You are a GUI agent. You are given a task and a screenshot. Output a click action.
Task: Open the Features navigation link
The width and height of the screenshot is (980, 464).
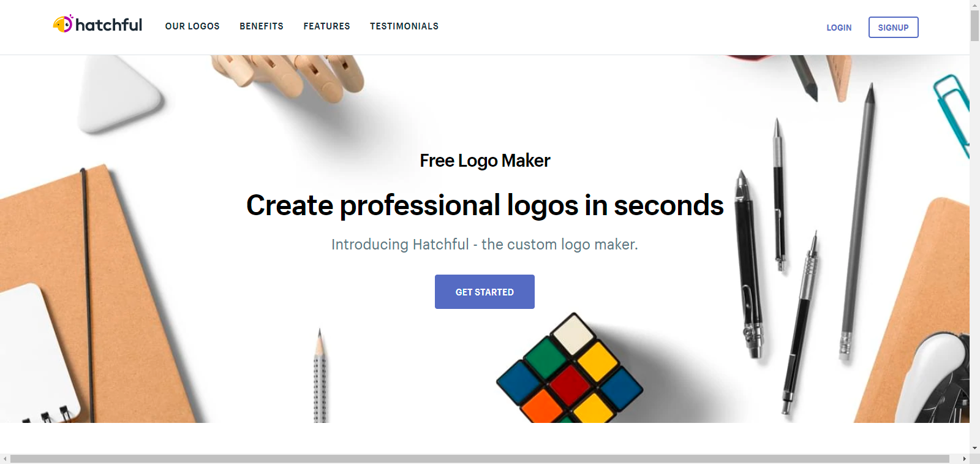tap(326, 26)
